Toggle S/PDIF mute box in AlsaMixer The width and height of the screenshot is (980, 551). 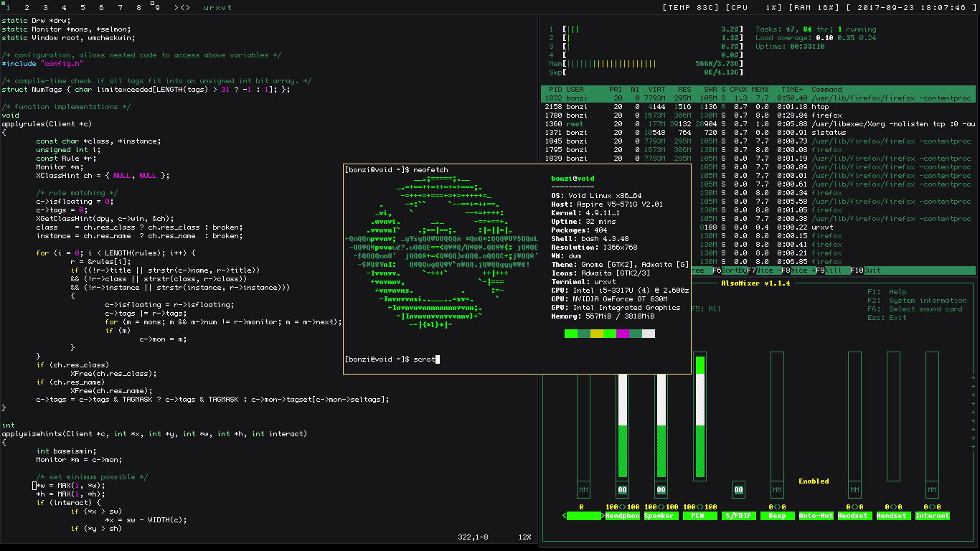coord(738,490)
